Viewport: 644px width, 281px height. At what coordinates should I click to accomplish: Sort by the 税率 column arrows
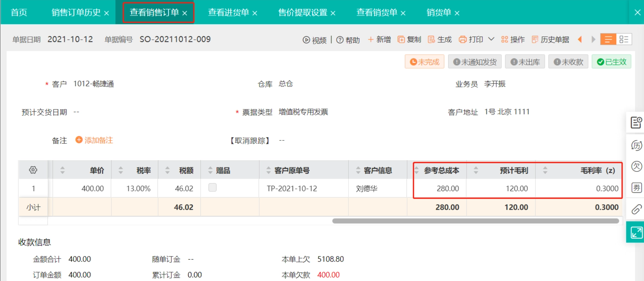[x=121, y=170]
